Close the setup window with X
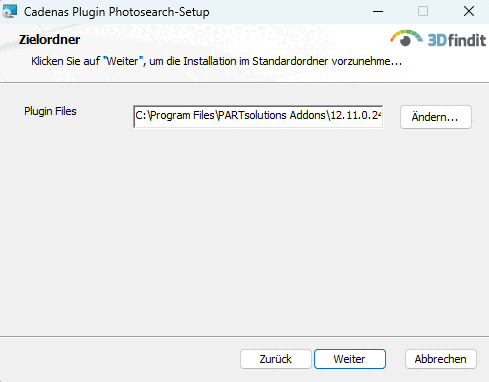The height and width of the screenshot is (382, 489). (469, 11)
